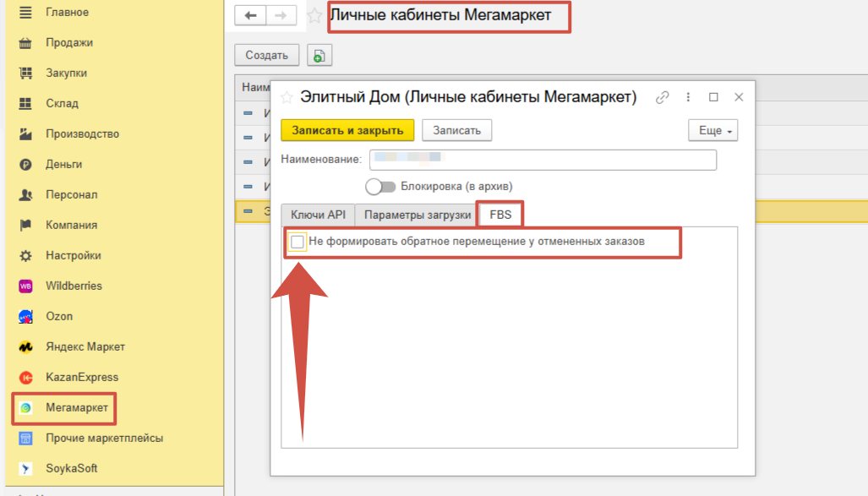Click the Настройки gear icon
This screenshot has height=496, width=868.
click(x=25, y=256)
